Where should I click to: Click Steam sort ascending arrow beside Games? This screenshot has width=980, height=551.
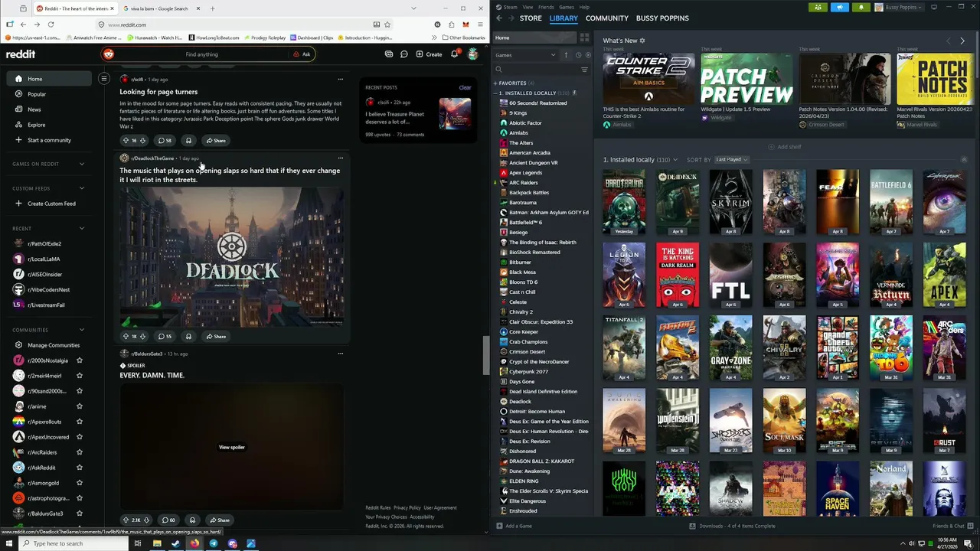[567, 55]
